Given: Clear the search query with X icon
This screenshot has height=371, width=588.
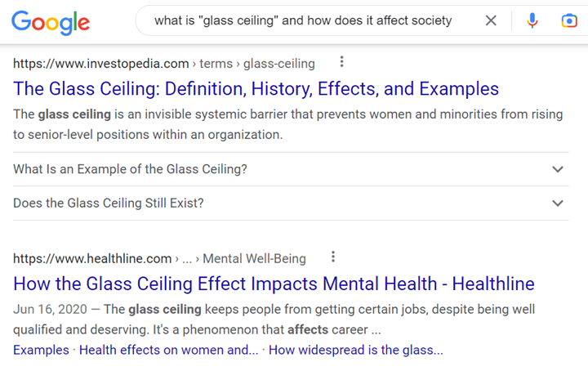Looking at the screenshot, I should (491, 20).
